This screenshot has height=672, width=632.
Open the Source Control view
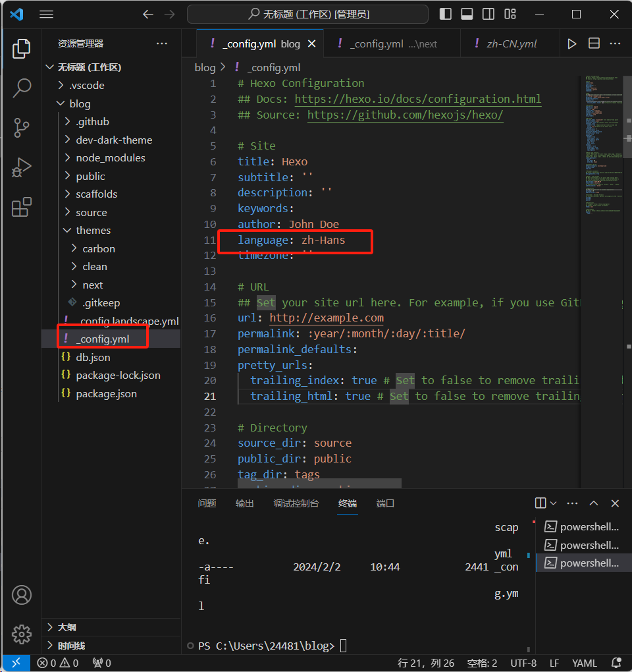[x=22, y=127]
